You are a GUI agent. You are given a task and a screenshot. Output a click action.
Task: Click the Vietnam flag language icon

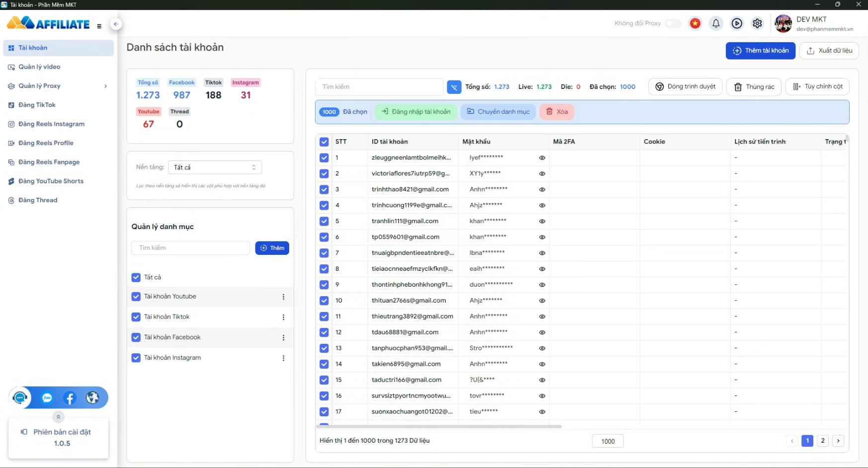coord(695,23)
